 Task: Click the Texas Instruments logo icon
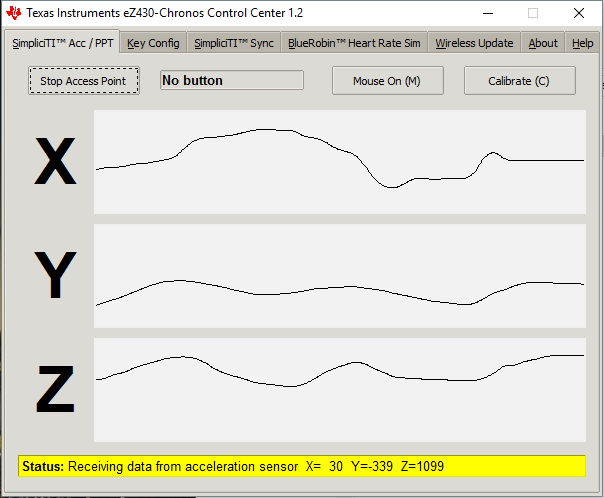pyautogui.click(x=13, y=13)
